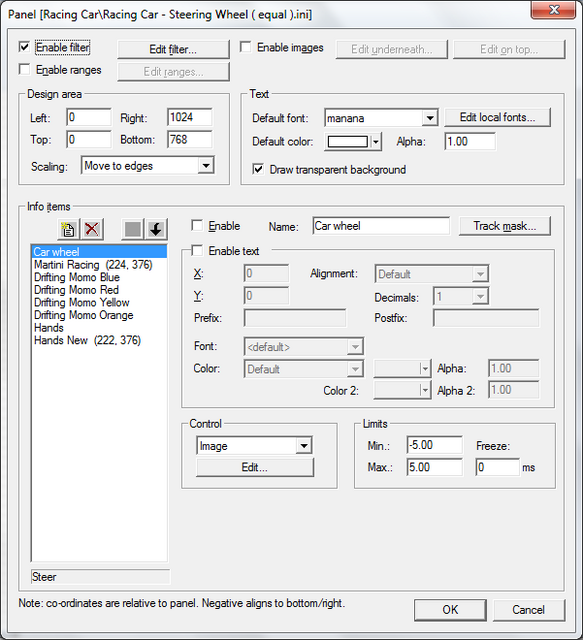Select Drifting Momo Orange item

[99, 315]
